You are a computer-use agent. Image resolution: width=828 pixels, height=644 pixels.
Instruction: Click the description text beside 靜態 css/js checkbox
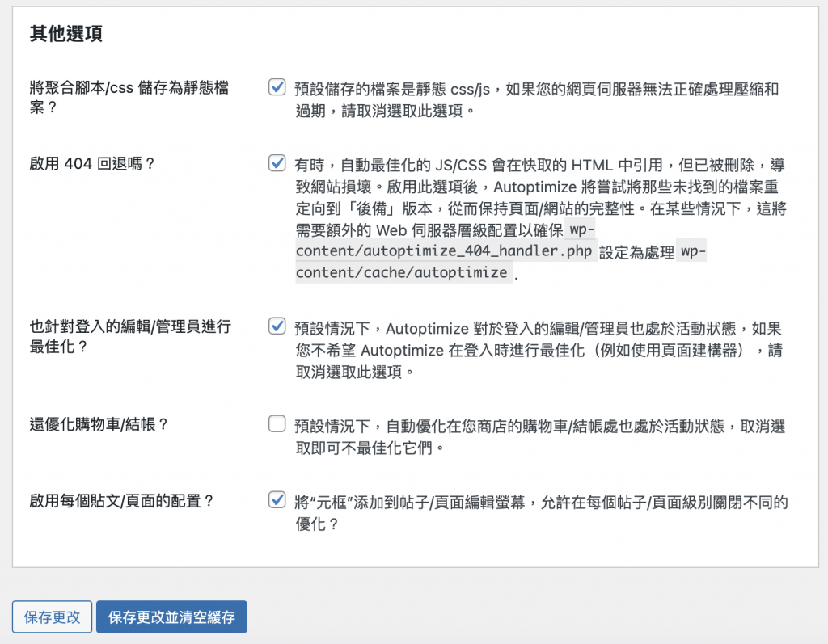tap(537, 99)
